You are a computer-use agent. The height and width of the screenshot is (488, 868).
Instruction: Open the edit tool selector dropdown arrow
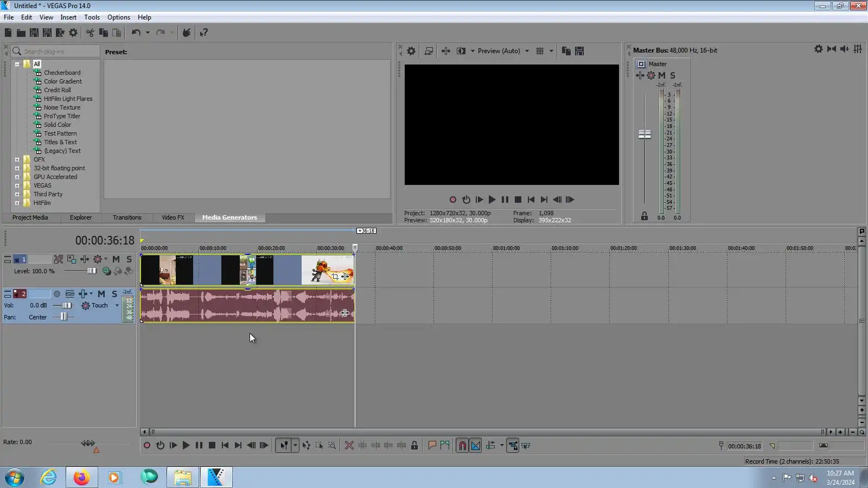pyautogui.click(x=295, y=446)
